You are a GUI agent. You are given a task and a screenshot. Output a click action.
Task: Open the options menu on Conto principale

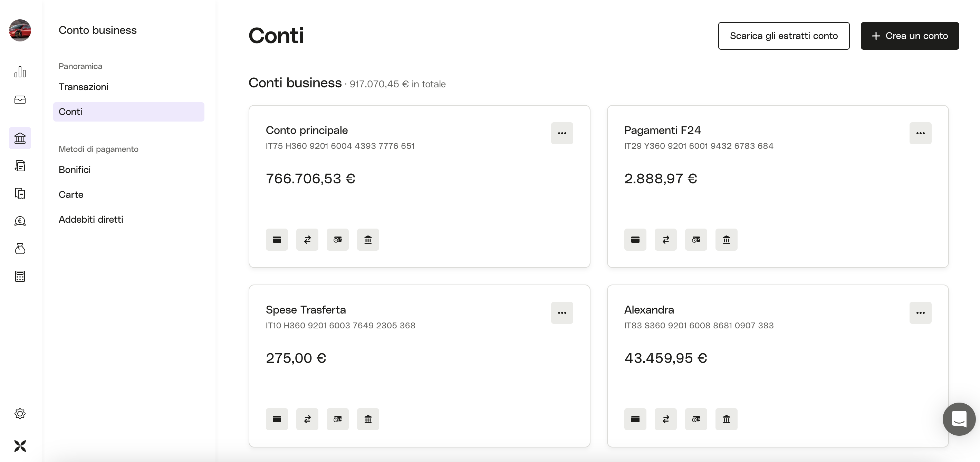[x=562, y=133]
